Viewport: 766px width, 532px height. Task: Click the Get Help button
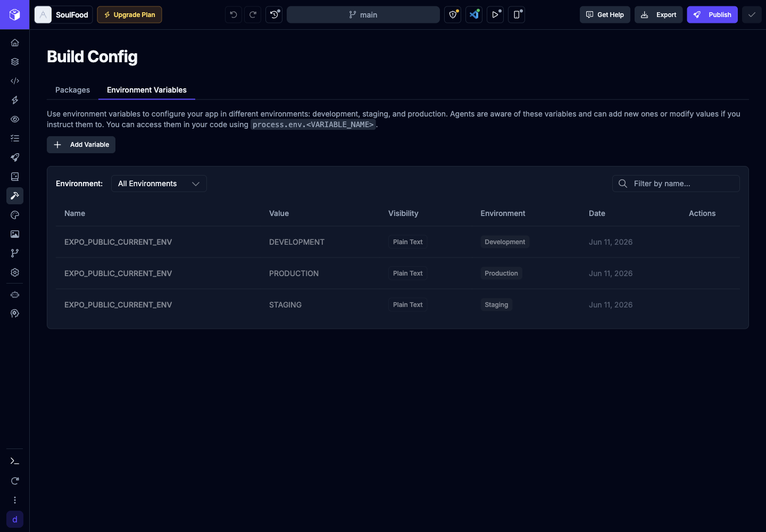[x=605, y=15]
